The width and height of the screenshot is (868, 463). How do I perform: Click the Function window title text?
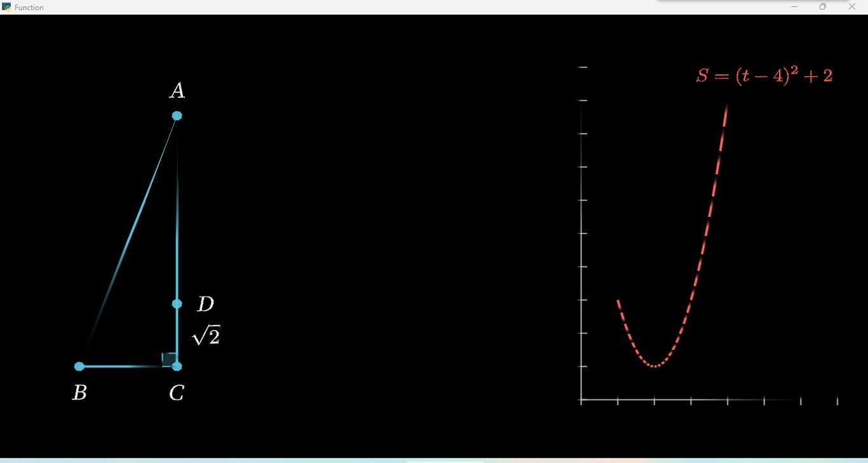(x=29, y=7)
